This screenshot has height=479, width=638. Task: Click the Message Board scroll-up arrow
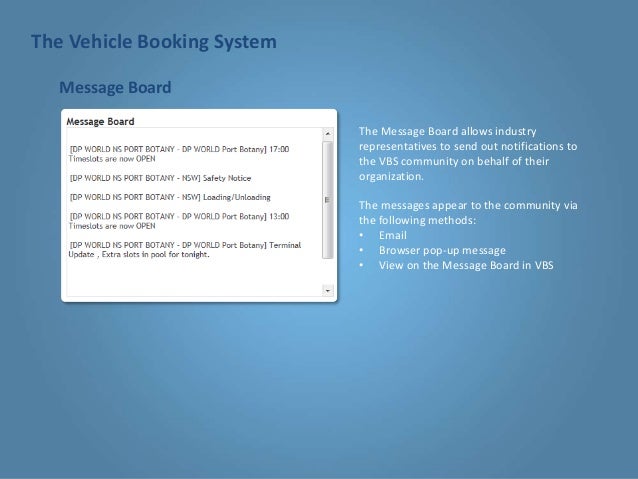(328, 133)
